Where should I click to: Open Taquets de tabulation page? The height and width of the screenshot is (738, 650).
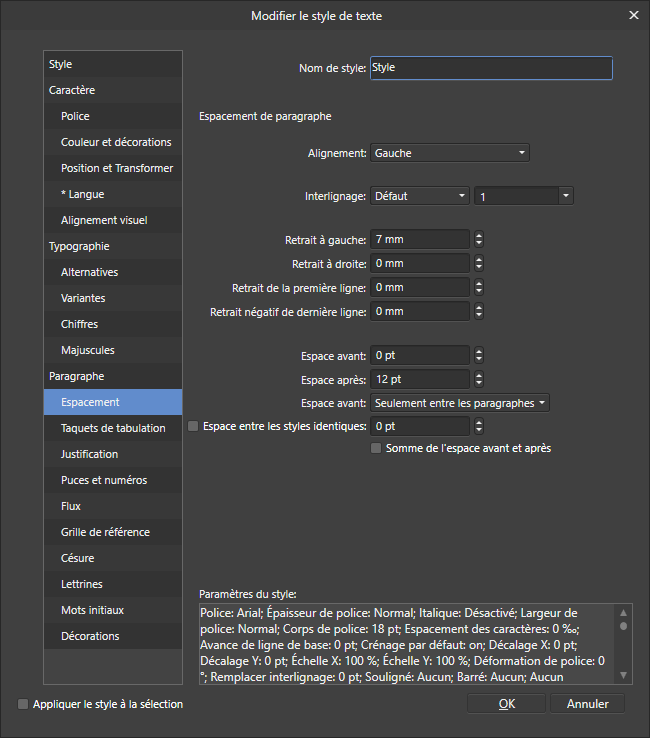click(113, 428)
